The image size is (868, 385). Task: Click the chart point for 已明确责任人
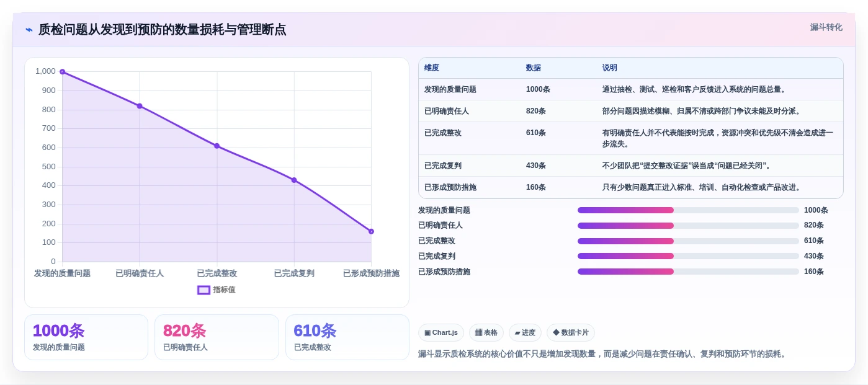pos(140,106)
